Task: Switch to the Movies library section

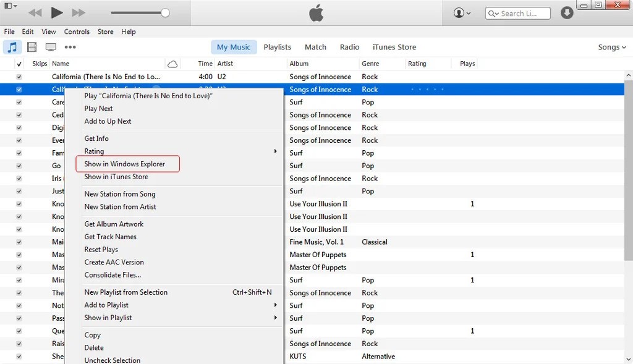Action: (x=31, y=47)
